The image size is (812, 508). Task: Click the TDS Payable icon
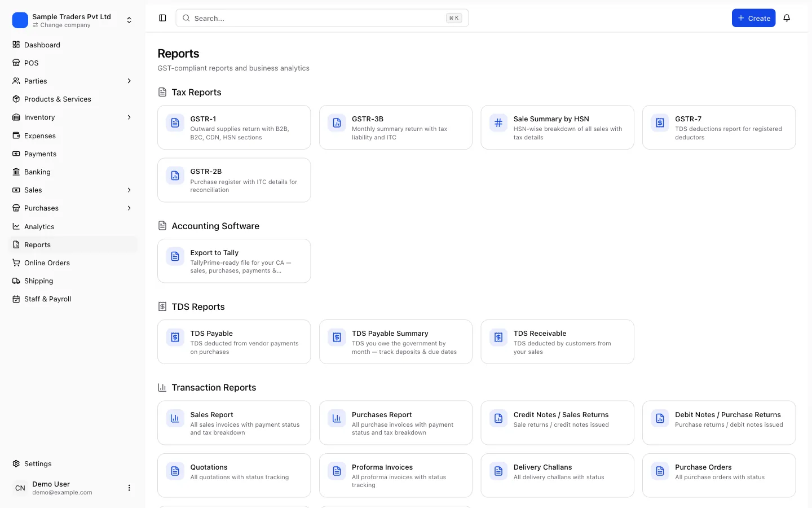click(x=175, y=337)
